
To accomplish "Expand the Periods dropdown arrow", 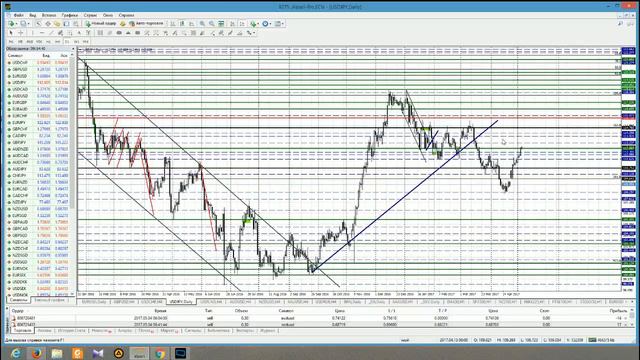I will [x=270, y=24].
